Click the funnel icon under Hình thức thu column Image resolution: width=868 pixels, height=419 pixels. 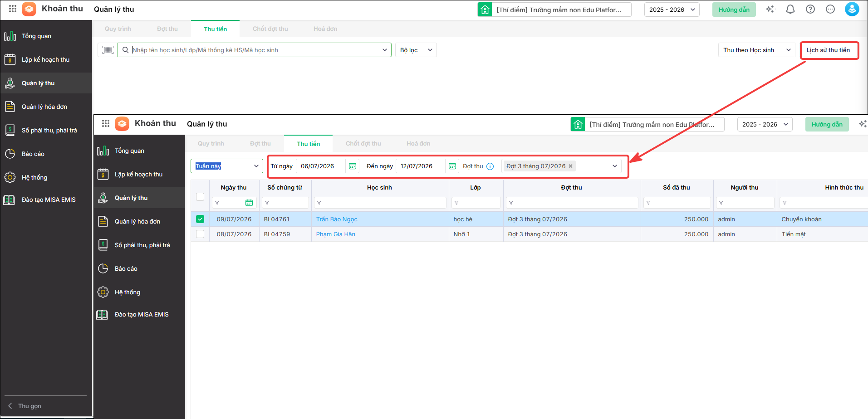(x=785, y=203)
